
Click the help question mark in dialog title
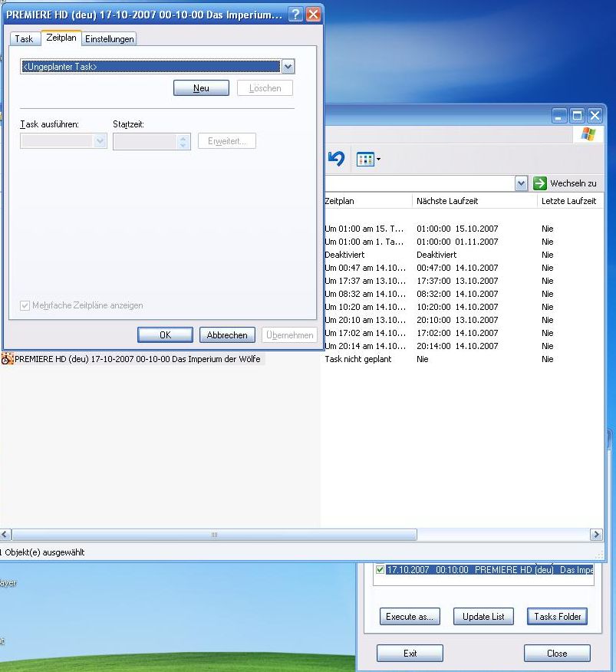295,14
